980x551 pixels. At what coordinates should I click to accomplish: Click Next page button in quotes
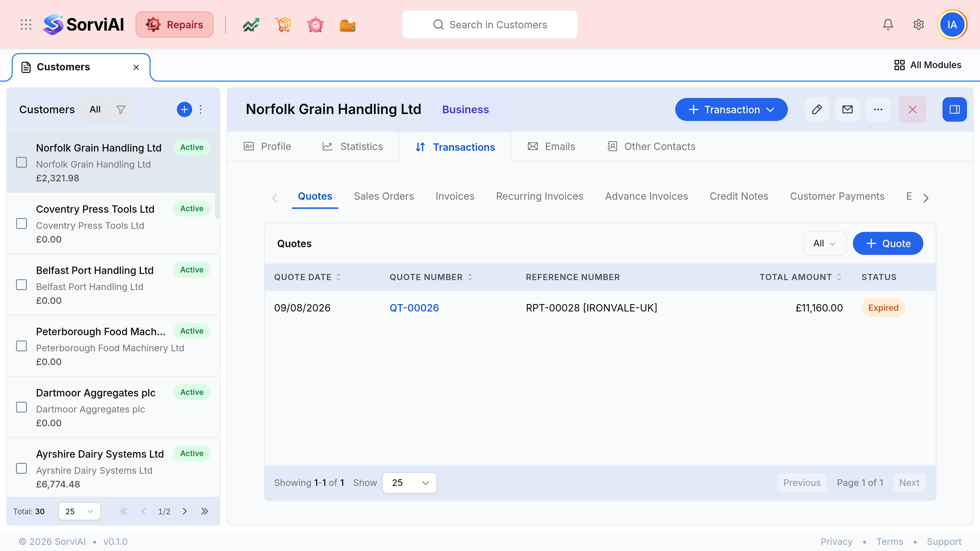(x=909, y=483)
